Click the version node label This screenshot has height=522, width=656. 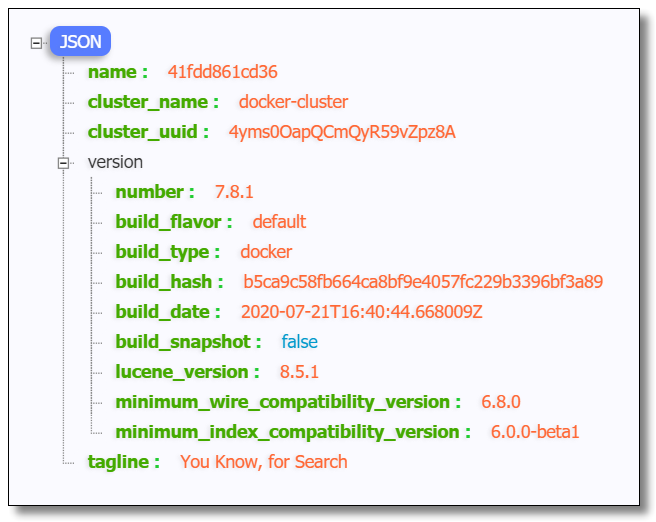115,162
